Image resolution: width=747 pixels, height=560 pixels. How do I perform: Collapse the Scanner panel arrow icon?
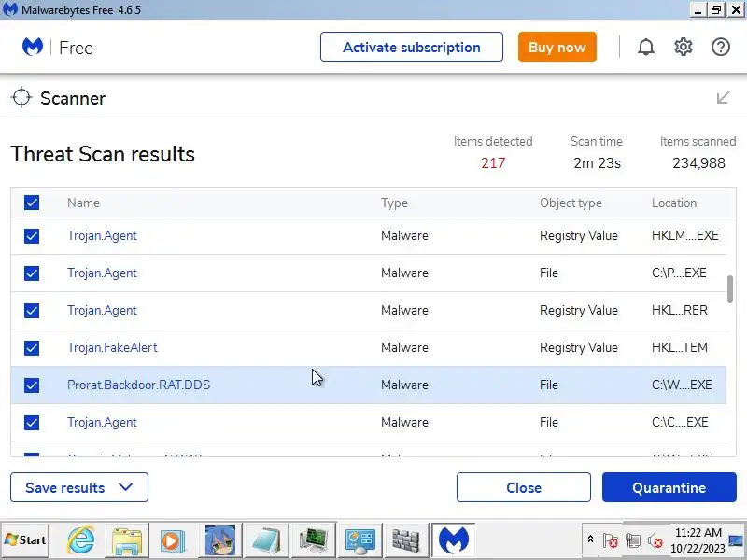click(723, 98)
